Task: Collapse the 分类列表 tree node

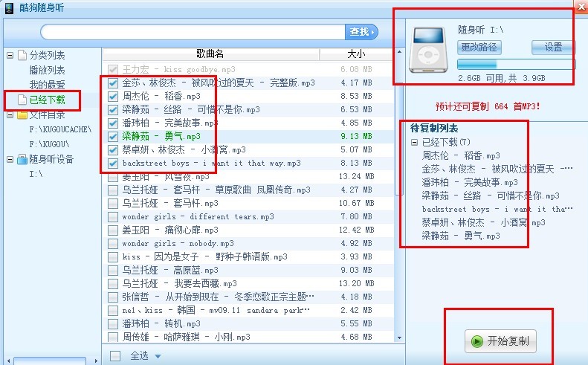Action: point(10,56)
